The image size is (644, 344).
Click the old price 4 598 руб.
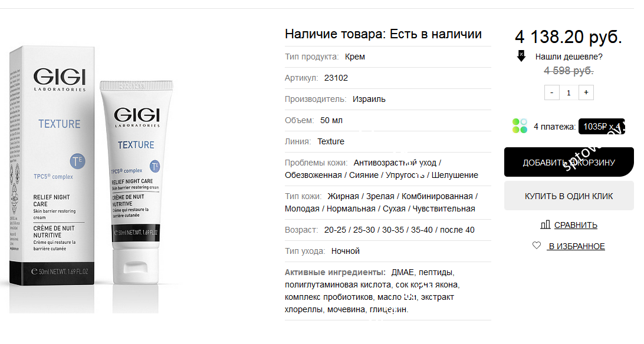tap(569, 71)
